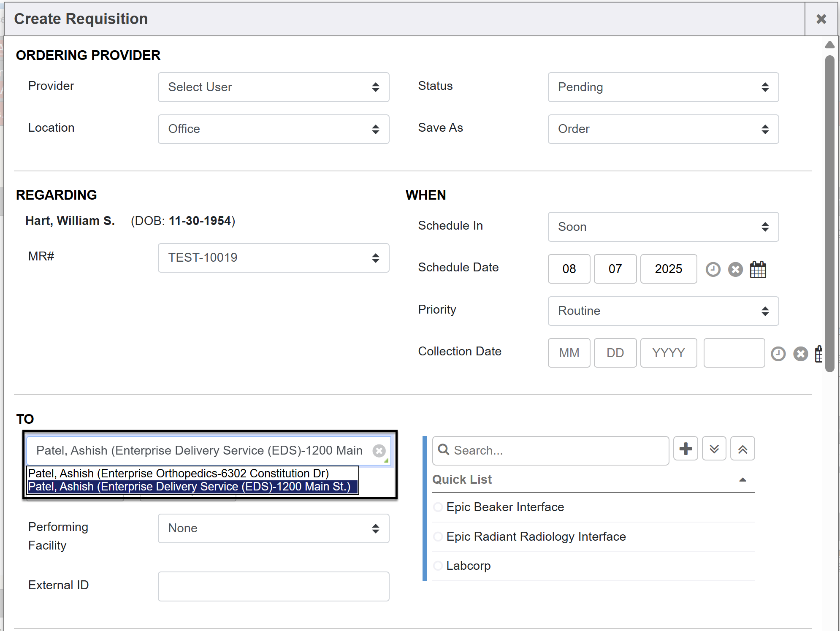Image resolution: width=840 pixels, height=631 pixels.
Task: Open the Schedule Date calendar picker
Action: point(758,269)
